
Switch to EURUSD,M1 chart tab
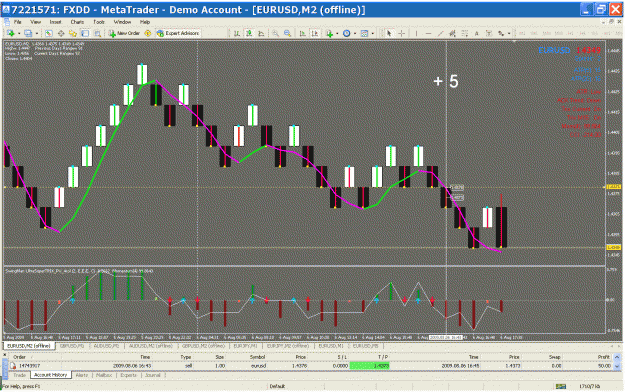331,346
